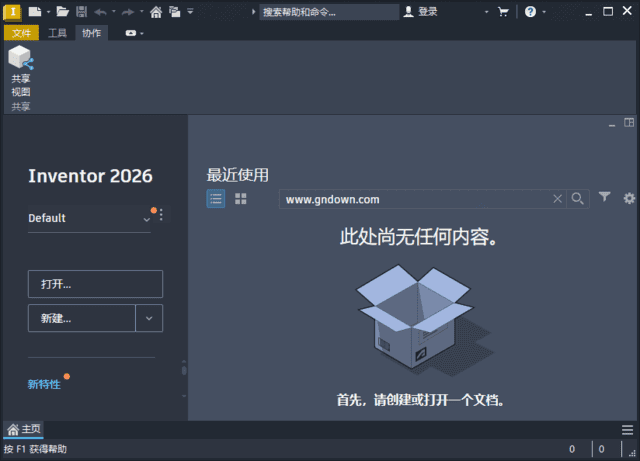Expand the 新建 dropdown arrow
This screenshot has width=640, height=461.
click(149, 318)
